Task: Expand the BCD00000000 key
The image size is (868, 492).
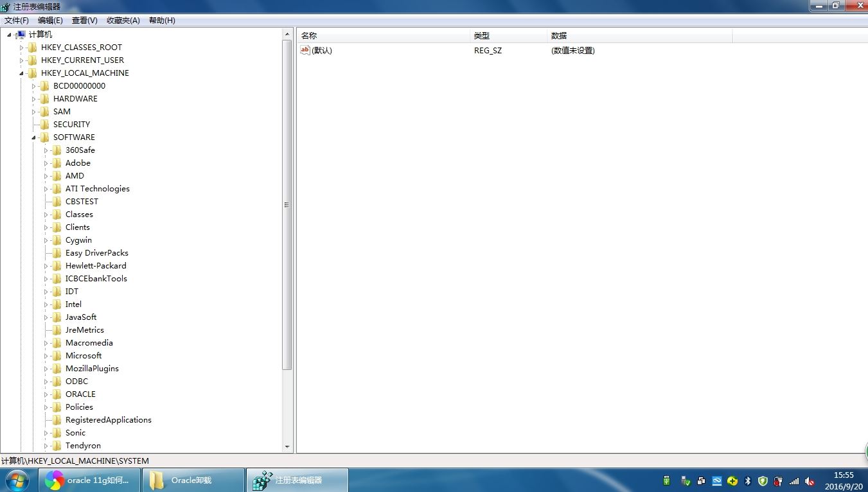Action: (33, 86)
